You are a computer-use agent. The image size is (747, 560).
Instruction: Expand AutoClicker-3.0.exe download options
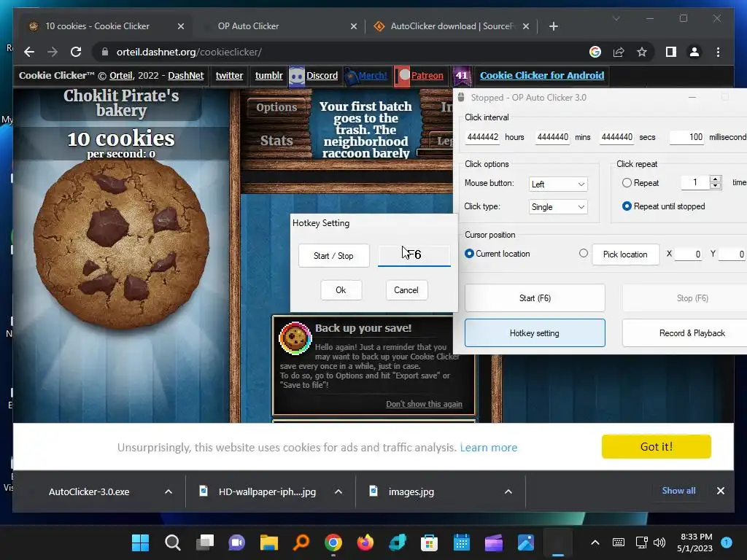click(169, 491)
